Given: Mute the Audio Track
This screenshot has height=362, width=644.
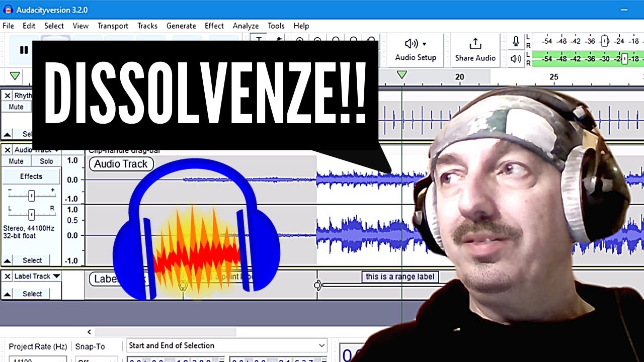Looking at the screenshot, I should (16, 161).
